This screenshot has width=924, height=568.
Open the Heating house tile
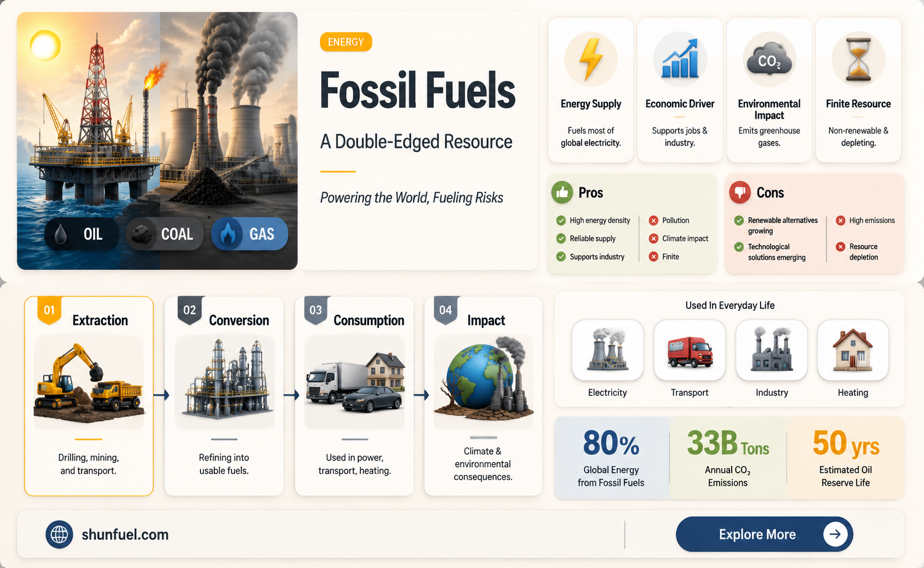[x=853, y=350]
